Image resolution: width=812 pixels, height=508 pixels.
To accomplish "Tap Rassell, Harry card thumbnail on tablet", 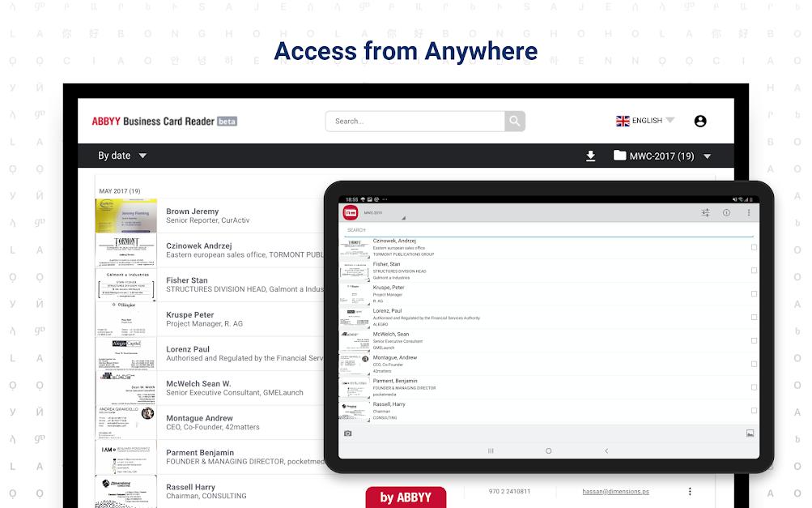I will [355, 411].
